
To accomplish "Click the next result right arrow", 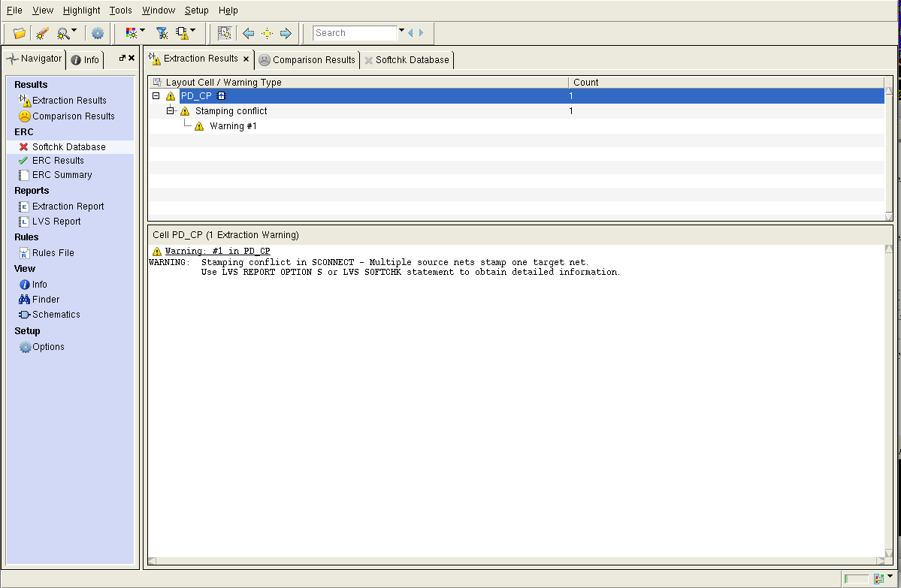I will (x=286, y=33).
